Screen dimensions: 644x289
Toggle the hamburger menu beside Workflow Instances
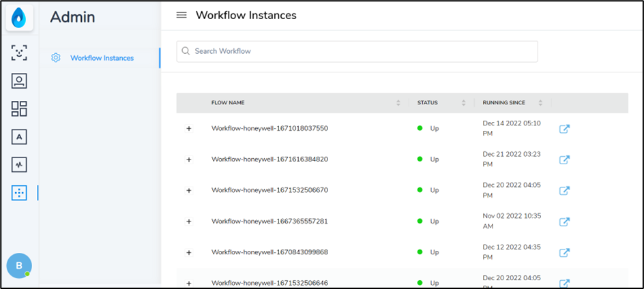click(x=181, y=15)
